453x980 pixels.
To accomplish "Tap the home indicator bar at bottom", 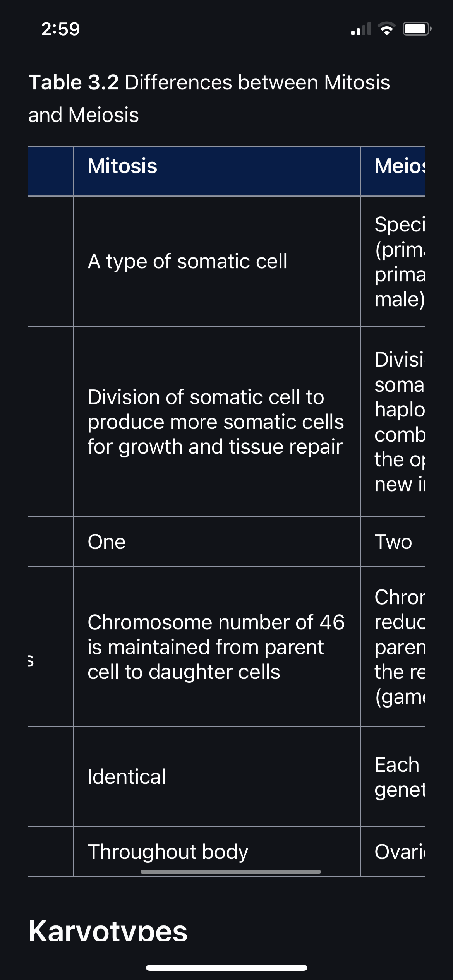I will pyautogui.click(x=226, y=968).
